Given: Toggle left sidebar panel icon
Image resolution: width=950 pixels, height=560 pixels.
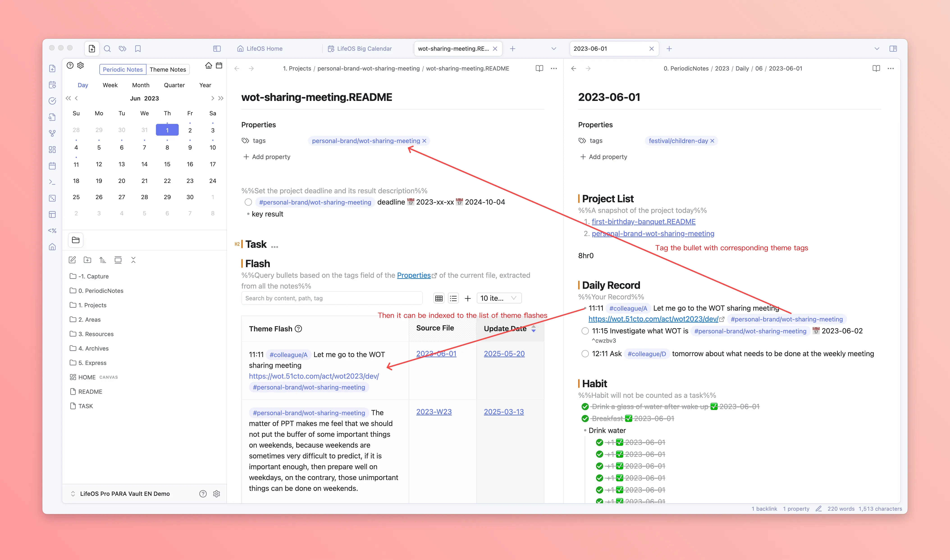Looking at the screenshot, I should point(217,49).
